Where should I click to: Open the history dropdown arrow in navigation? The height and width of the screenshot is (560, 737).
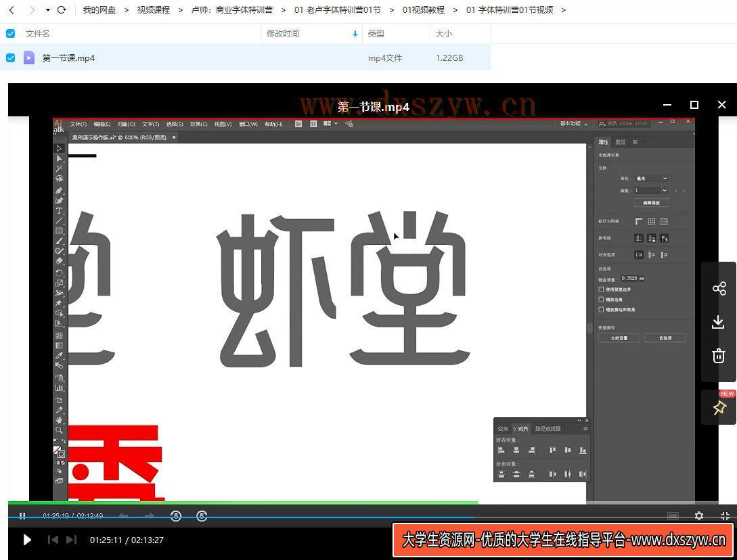48,10
